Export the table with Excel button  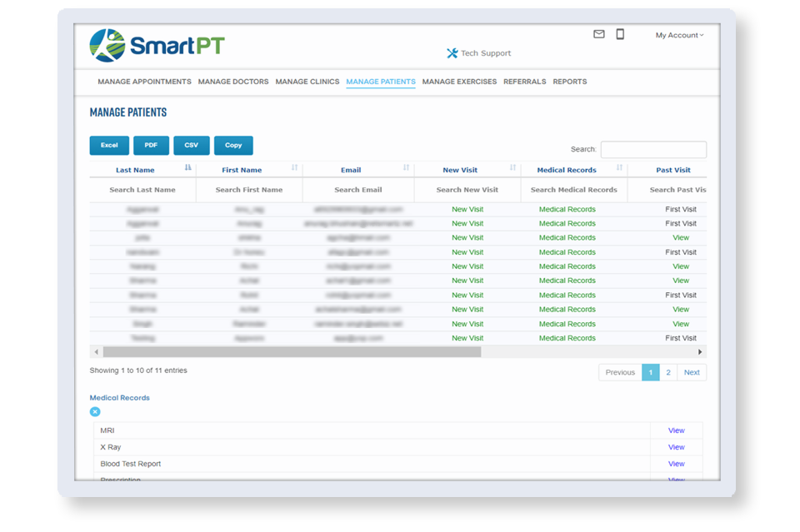pos(109,146)
